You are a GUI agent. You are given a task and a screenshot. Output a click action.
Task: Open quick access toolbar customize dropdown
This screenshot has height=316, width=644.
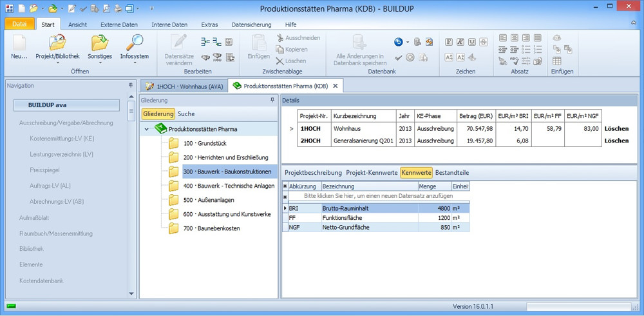click(151, 8)
